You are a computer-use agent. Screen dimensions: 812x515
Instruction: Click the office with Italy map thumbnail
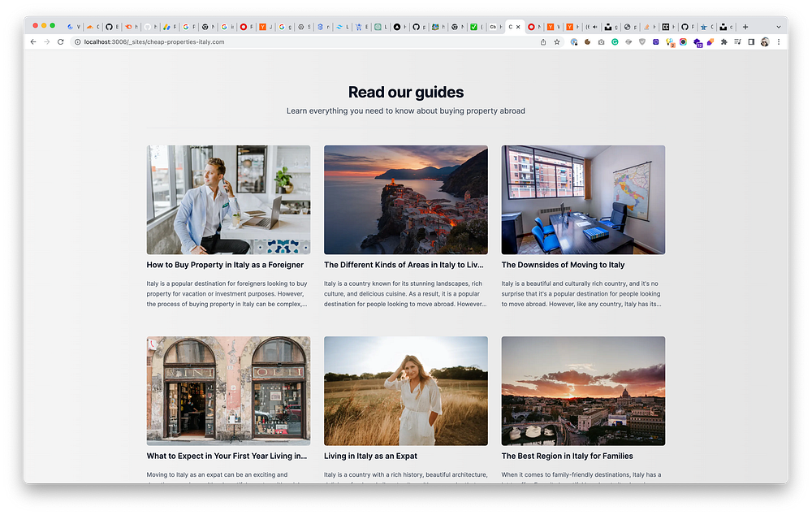(583, 200)
